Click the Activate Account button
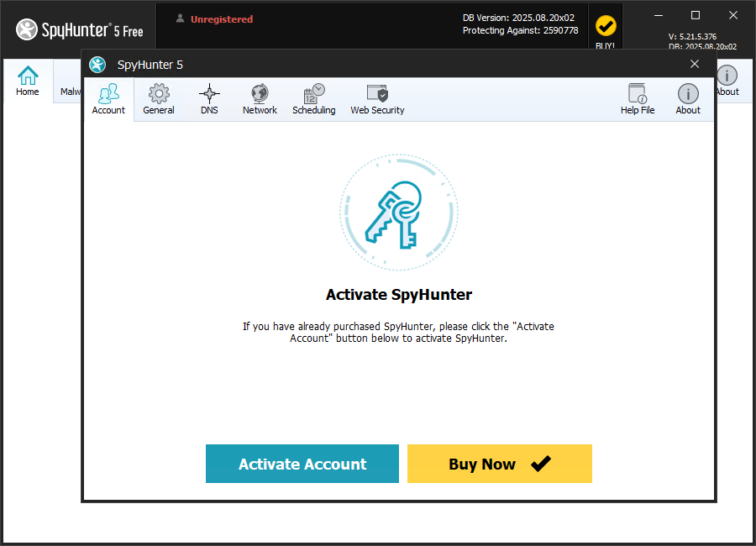 (x=302, y=464)
